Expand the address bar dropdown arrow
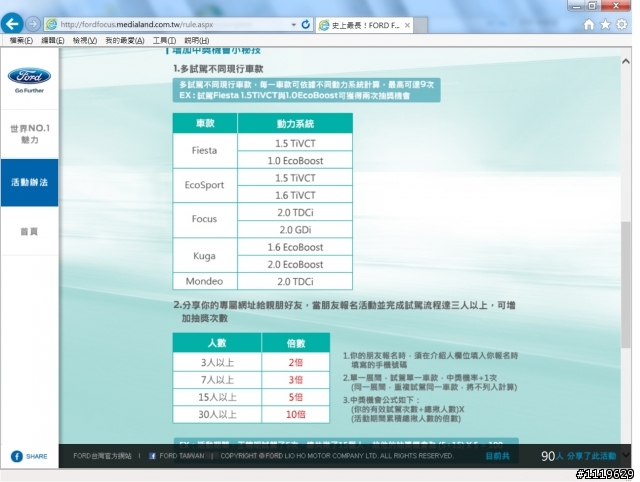The image size is (640, 482). (x=293, y=25)
